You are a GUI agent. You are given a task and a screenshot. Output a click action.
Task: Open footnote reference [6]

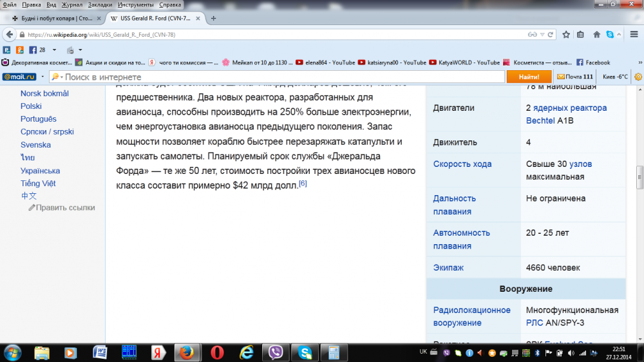pyautogui.click(x=303, y=184)
